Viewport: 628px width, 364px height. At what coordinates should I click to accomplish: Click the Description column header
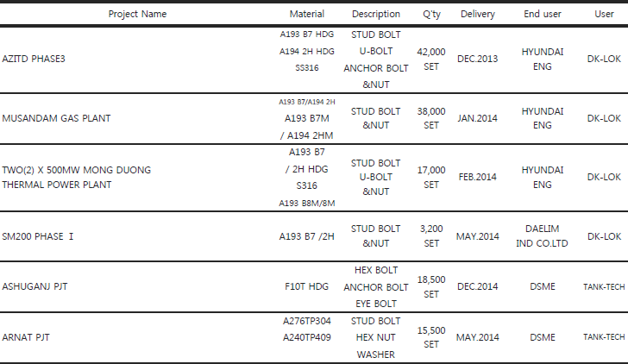[x=376, y=14]
